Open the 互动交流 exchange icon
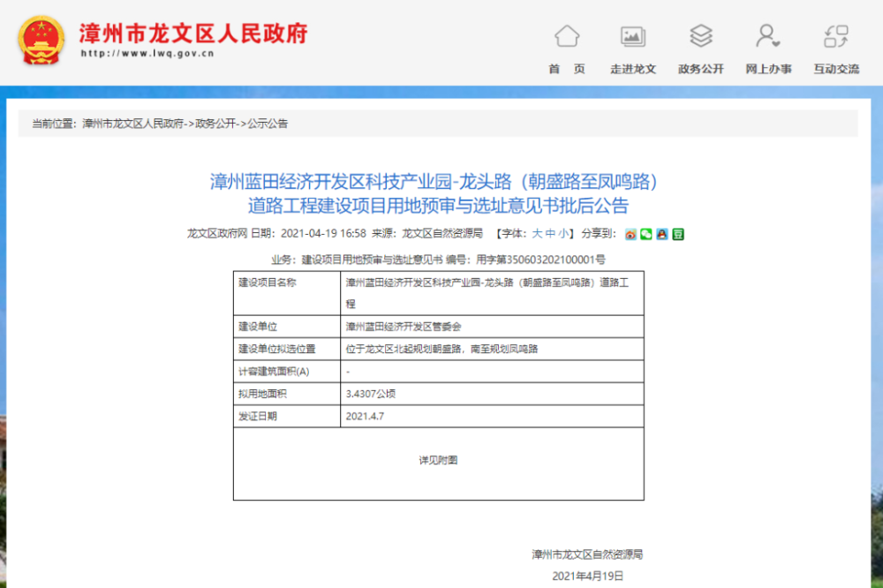This screenshot has height=588, width=883. pos(835,36)
